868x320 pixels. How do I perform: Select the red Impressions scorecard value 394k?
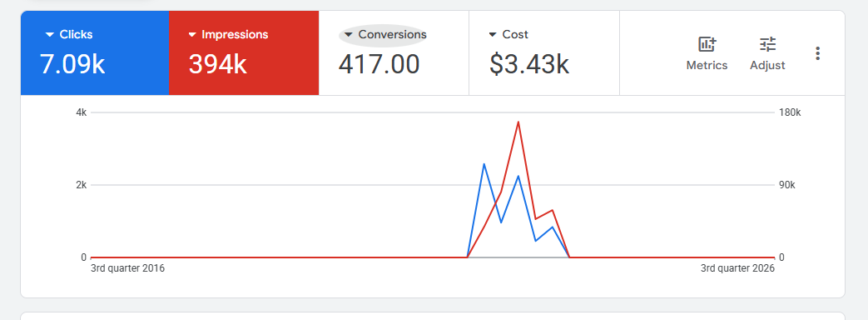pyautogui.click(x=217, y=64)
